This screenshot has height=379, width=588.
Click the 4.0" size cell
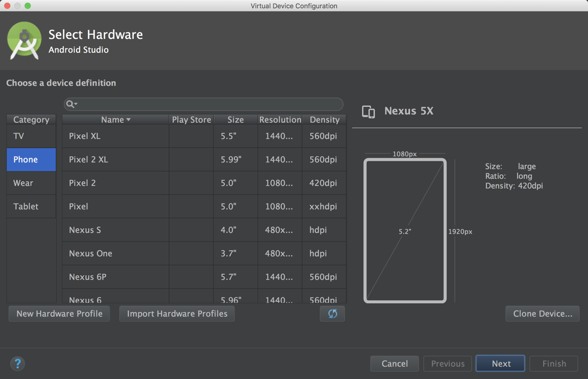coord(235,230)
